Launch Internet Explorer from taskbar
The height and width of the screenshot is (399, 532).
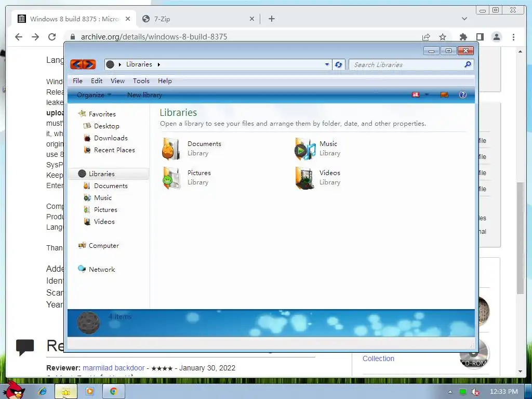(43, 392)
